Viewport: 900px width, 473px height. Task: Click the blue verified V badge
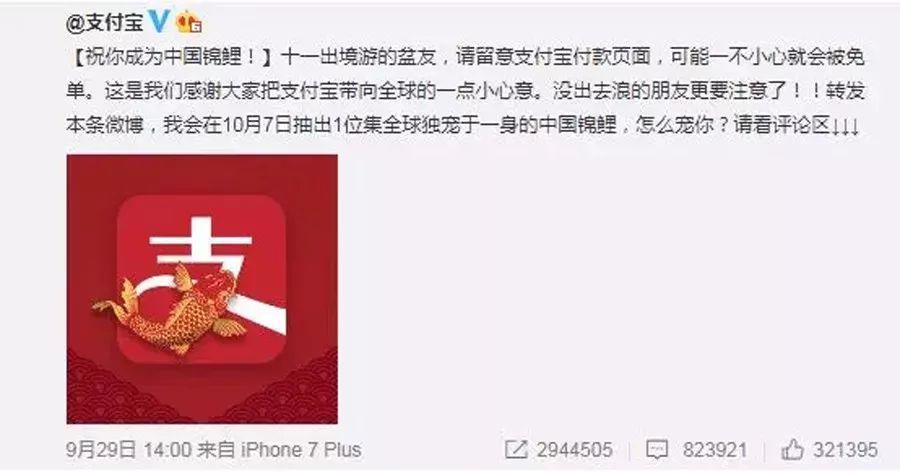[x=159, y=22]
